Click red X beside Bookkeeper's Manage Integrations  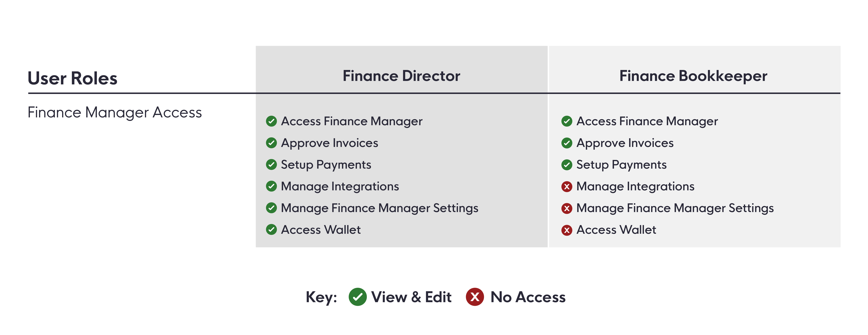567,186
